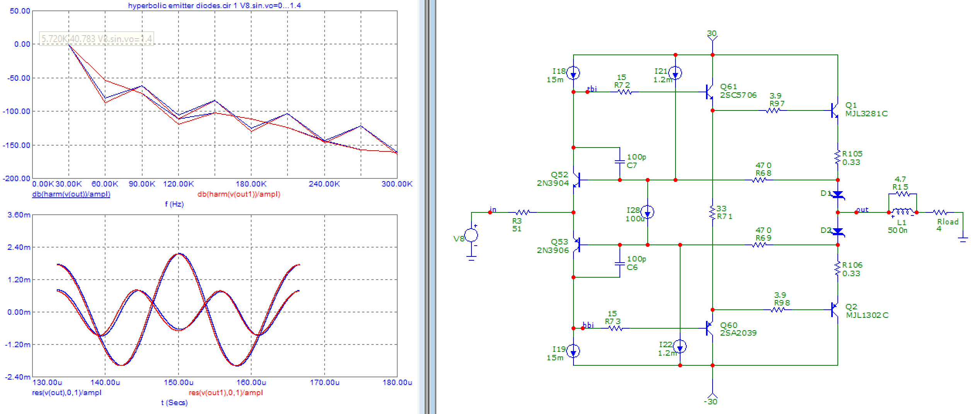Image resolution: width=980 pixels, height=414 pixels.
Task: Click the 150.00u time axis tick
Action: (x=179, y=382)
